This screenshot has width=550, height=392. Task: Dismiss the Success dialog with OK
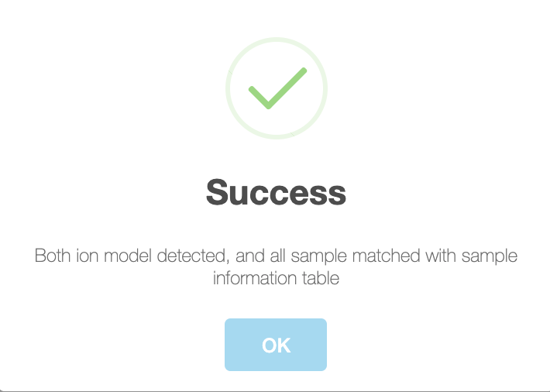point(276,345)
